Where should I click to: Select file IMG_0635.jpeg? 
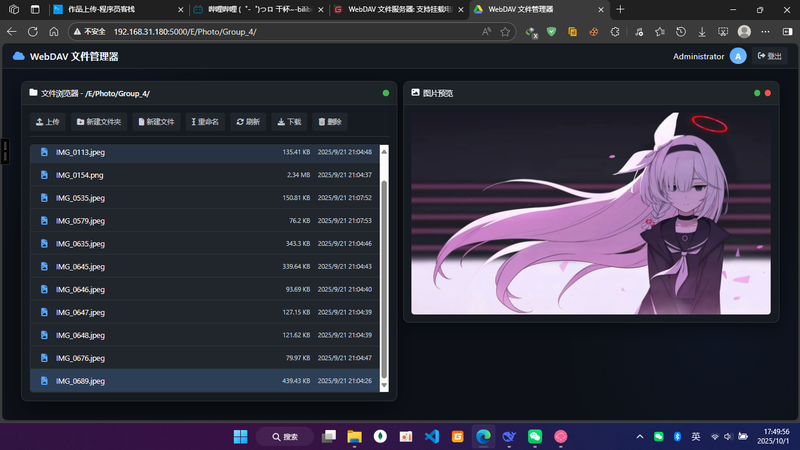[x=204, y=244]
